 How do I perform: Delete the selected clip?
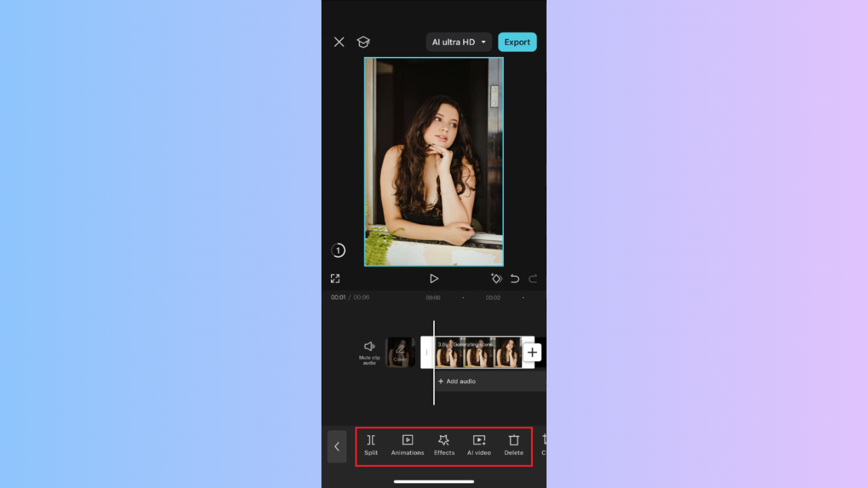tap(514, 445)
